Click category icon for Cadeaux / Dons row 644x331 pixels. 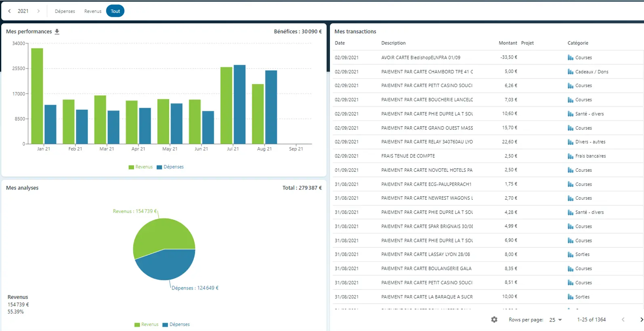[571, 72]
